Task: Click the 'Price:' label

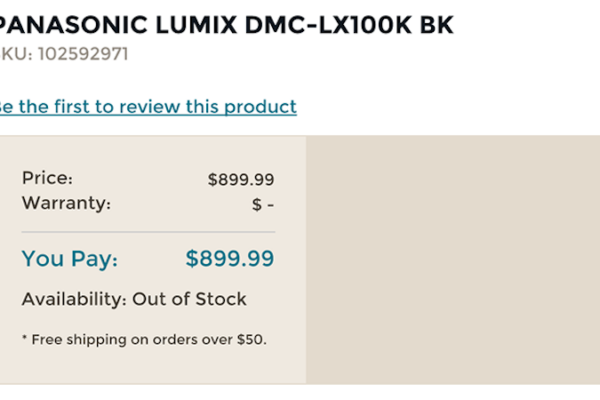Action: (x=47, y=178)
